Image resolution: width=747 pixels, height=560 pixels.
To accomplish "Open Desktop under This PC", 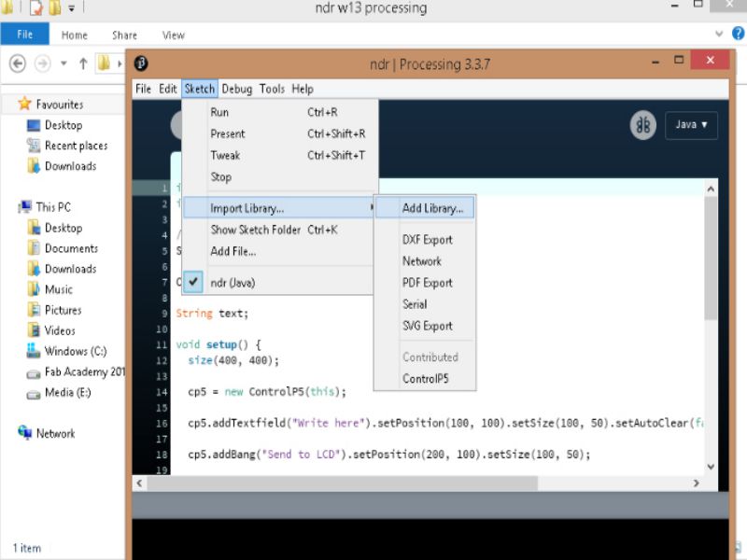I will 55,228.
